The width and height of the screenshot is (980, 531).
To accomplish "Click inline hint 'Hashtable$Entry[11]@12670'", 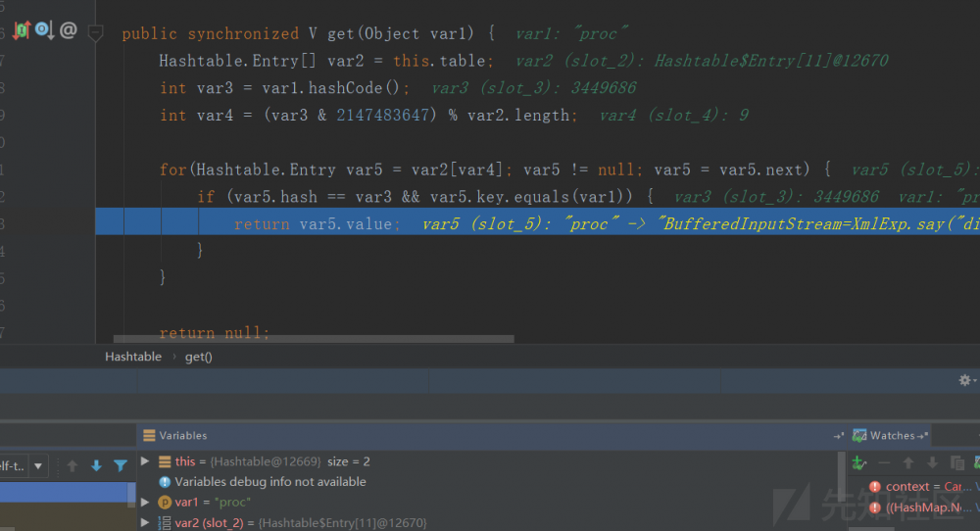I will tap(771, 61).
